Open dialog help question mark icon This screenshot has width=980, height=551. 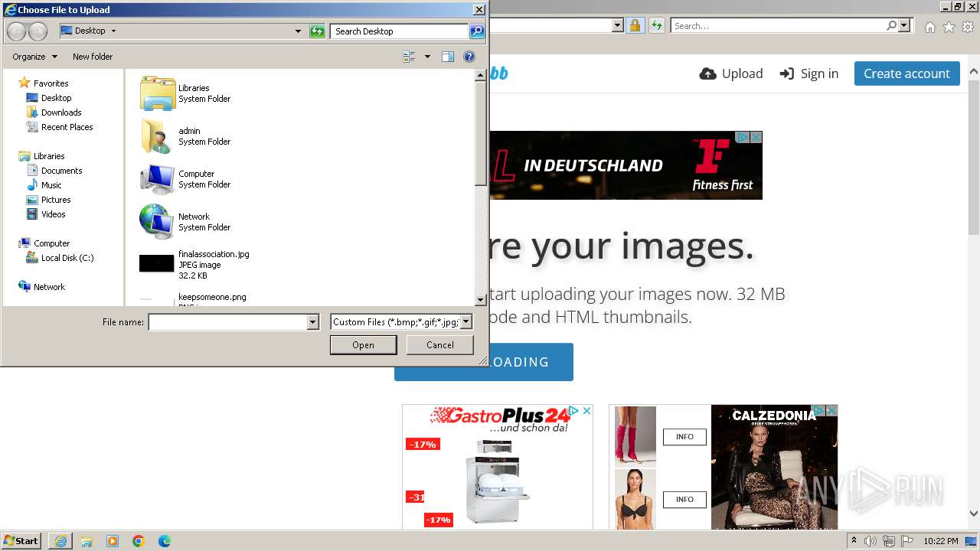tap(469, 57)
